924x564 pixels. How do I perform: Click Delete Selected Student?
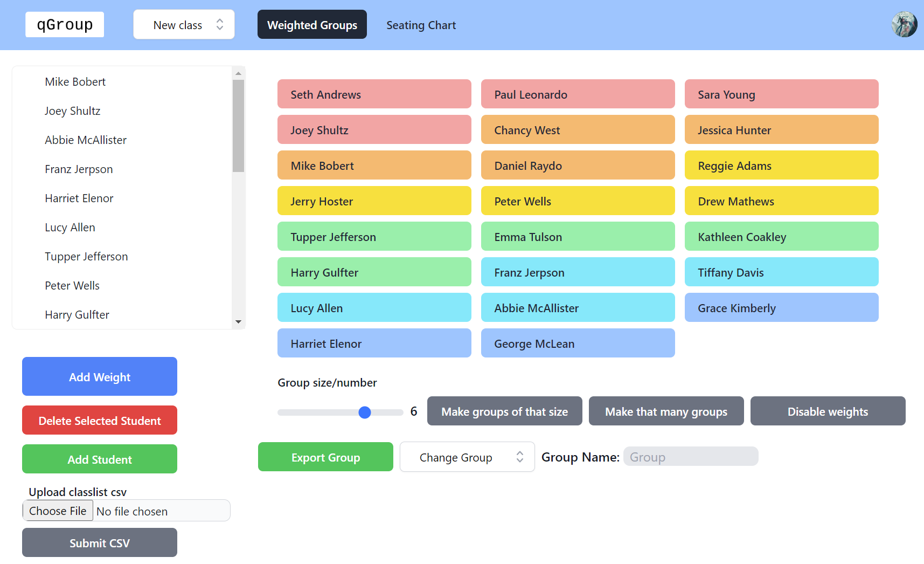pos(100,421)
